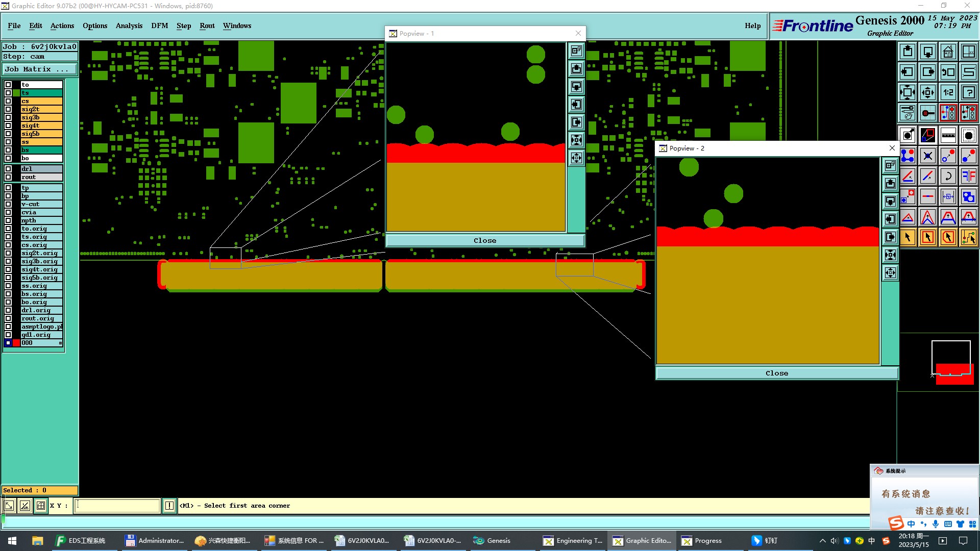
Task: Click the Home view icon
Action: point(948,52)
